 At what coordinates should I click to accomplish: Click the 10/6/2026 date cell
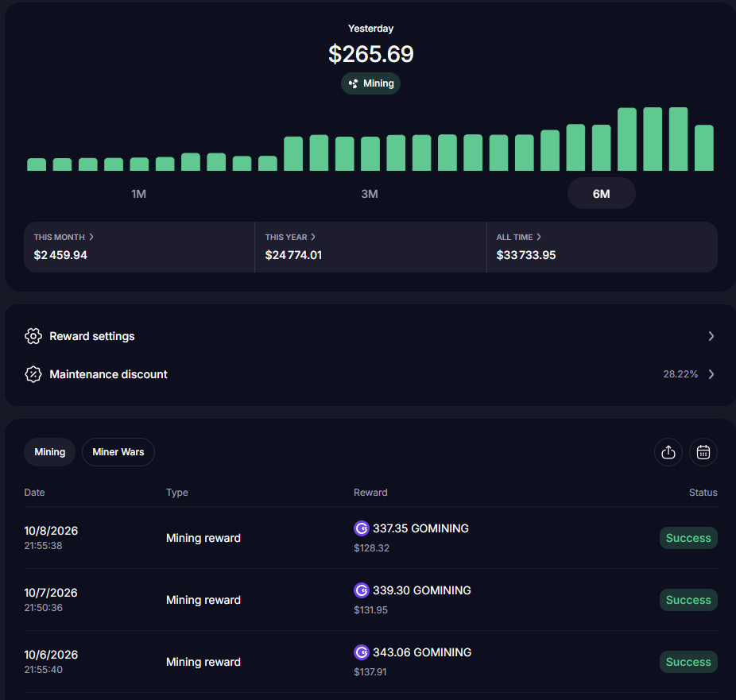51,655
